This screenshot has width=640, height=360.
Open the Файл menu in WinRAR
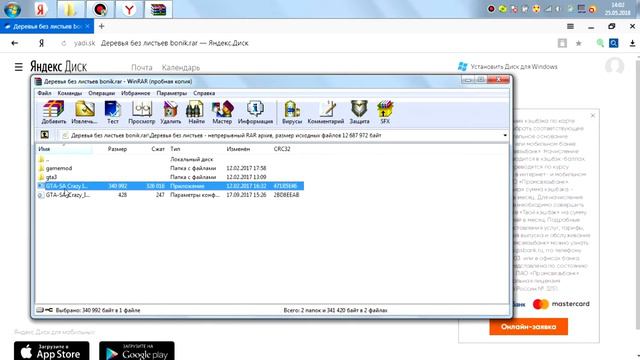[44, 93]
